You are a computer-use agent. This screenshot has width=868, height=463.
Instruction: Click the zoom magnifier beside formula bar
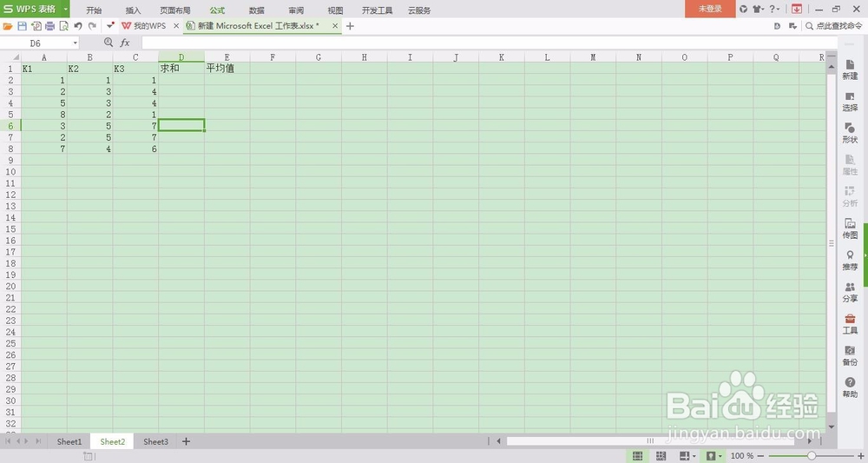point(108,43)
